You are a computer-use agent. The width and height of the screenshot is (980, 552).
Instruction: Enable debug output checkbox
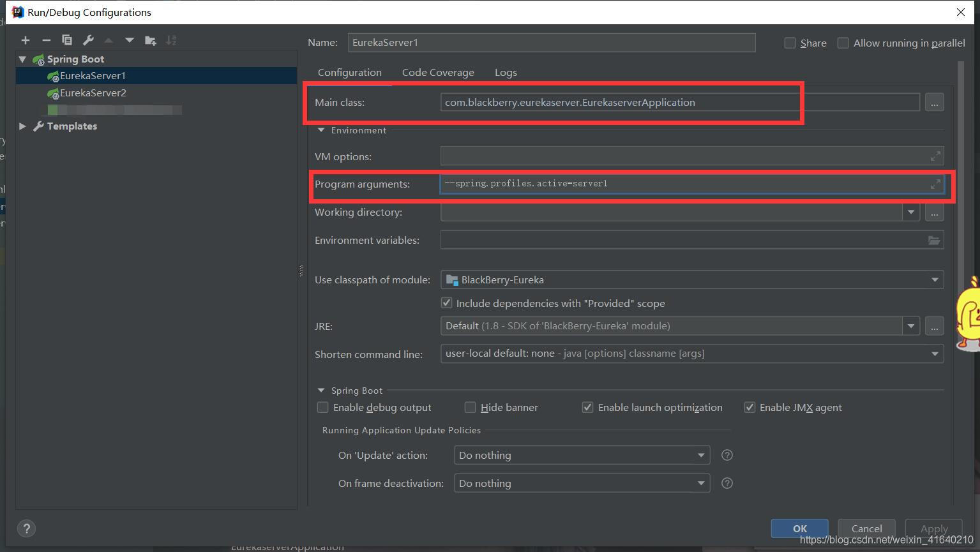pos(322,407)
